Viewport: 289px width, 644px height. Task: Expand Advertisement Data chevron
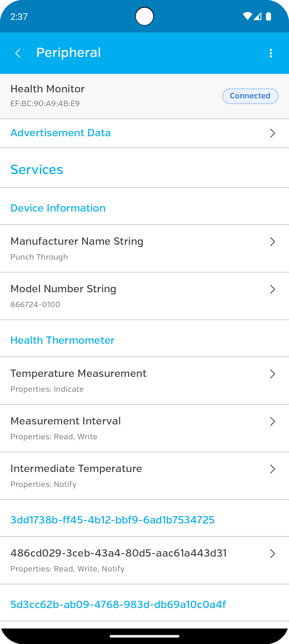[x=272, y=133]
